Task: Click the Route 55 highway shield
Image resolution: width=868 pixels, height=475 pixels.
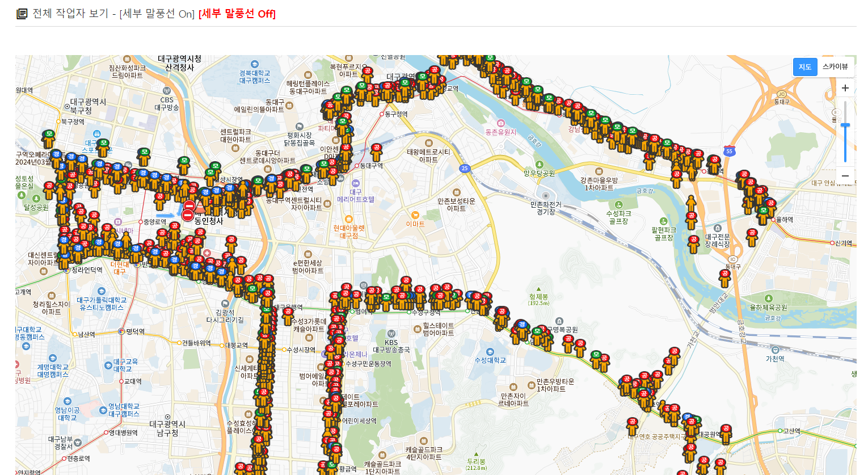Action: point(730,151)
